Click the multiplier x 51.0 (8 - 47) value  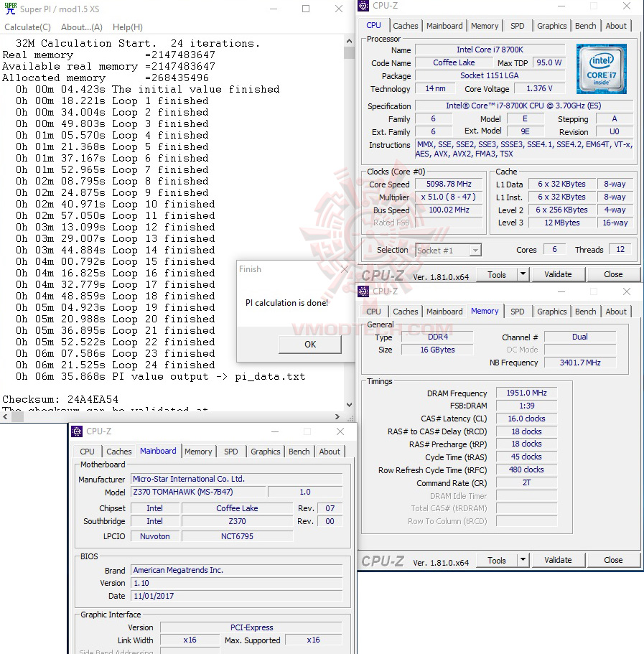pos(449,197)
